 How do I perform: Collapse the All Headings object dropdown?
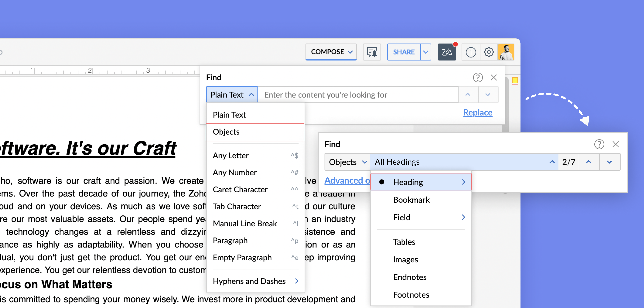pyautogui.click(x=464, y=162)
